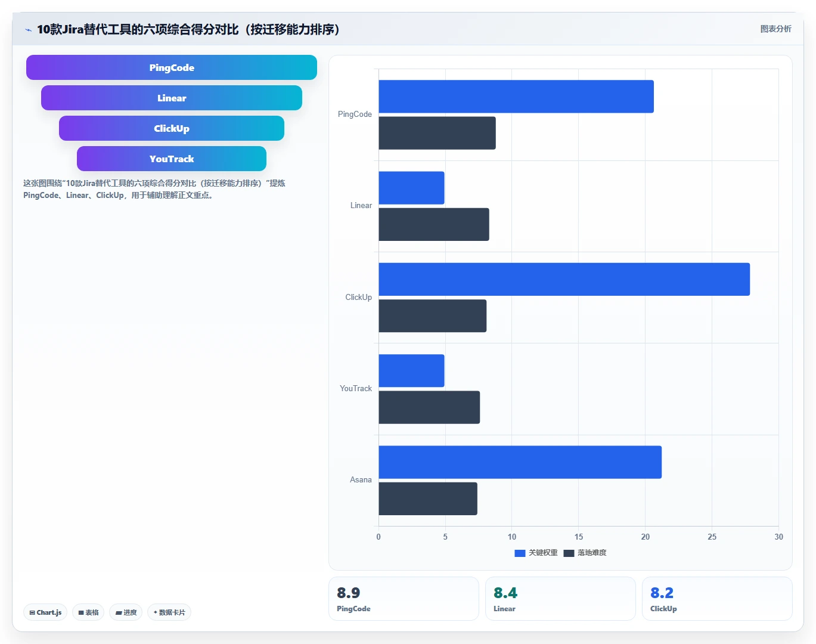Click ClickUp's blue 关键权重 bar

564,279
